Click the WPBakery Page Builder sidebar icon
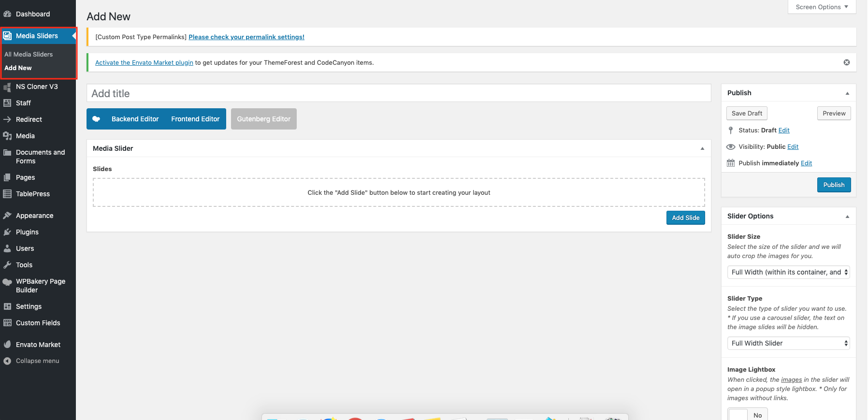Screen dimensions: 868x420 coord(7,282)
